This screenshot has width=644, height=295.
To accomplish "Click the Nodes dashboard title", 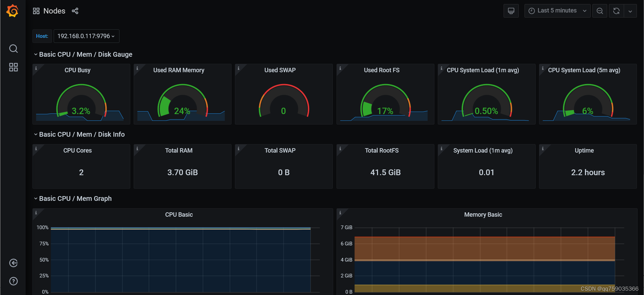I will (54, 11).
